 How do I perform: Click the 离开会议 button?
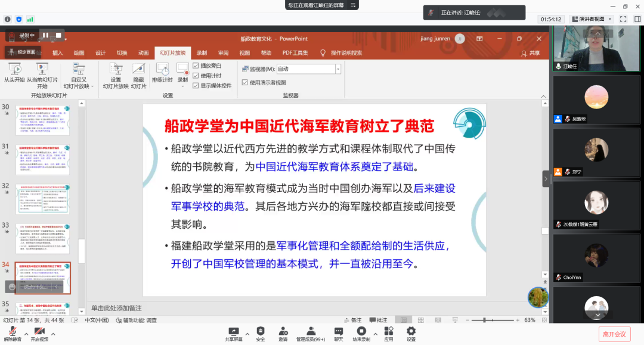point(614,334)
